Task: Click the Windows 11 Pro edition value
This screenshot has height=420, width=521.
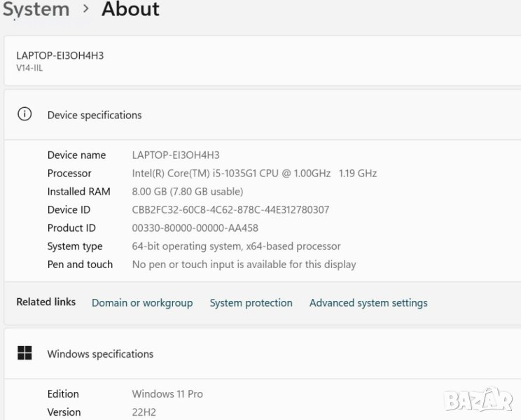Action: pyautogui.click(x=167, y=394)
